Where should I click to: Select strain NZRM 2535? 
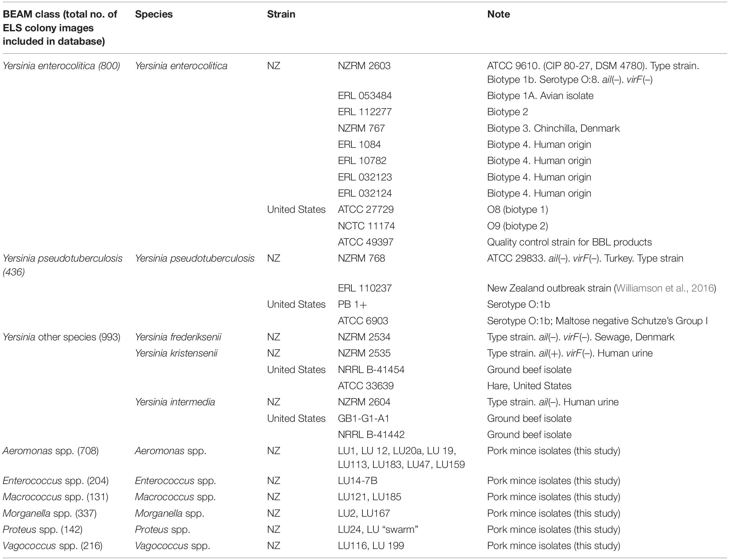point(364,353)
